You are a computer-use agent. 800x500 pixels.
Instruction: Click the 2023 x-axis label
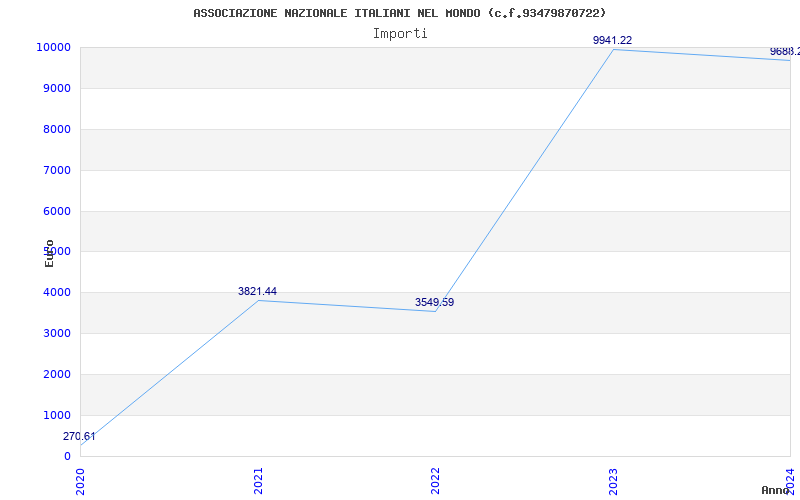[x=613, y=481]
